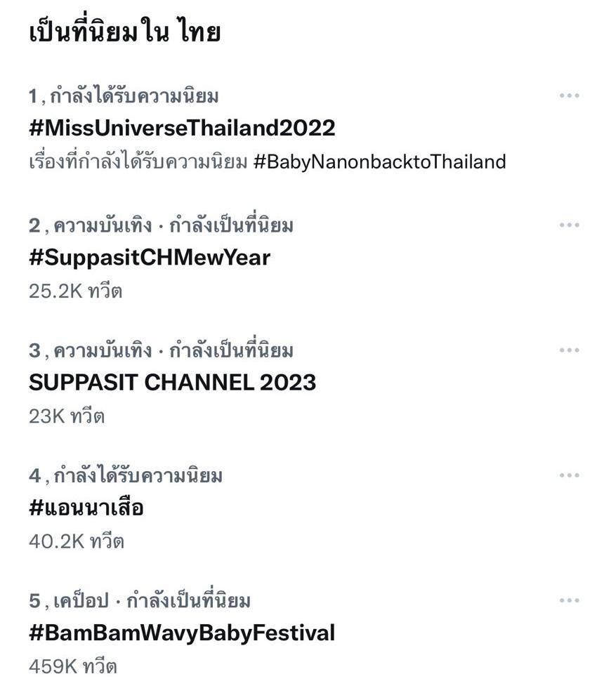Tap the related #BabyNanonbacktoThailand hashtag

(379, 162)
